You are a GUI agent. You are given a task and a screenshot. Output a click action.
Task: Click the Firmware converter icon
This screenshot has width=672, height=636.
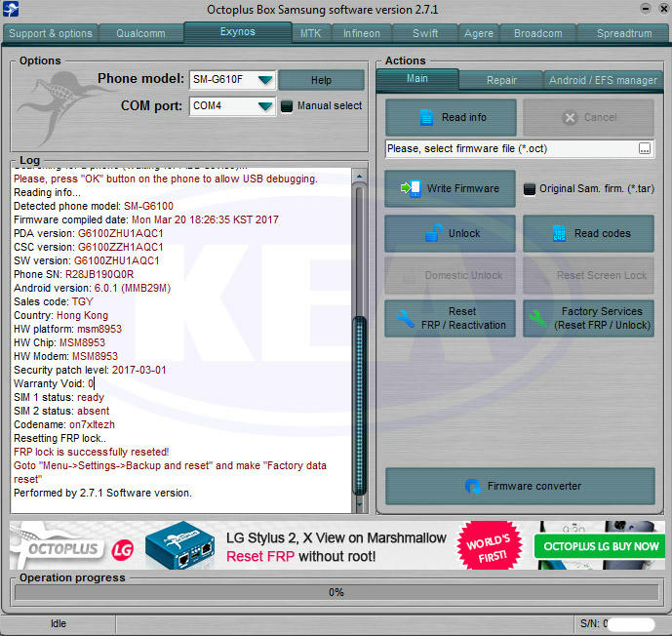(473, 486)
